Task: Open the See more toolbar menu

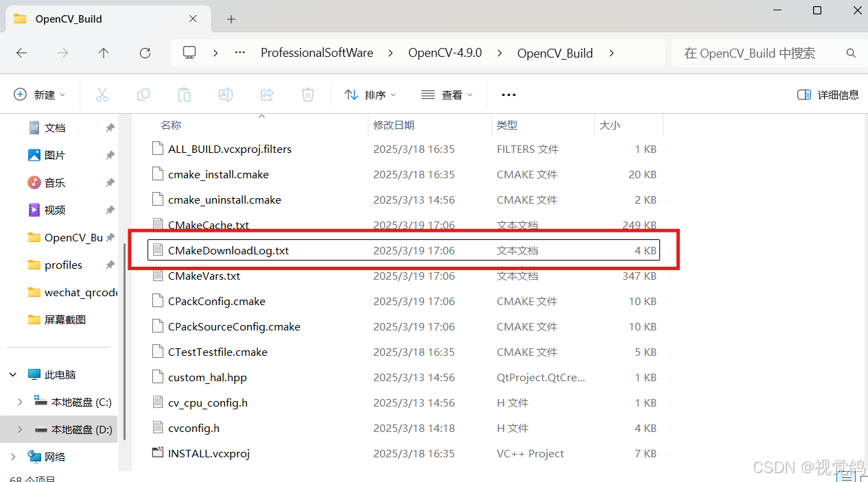Action: click(508, 95)
